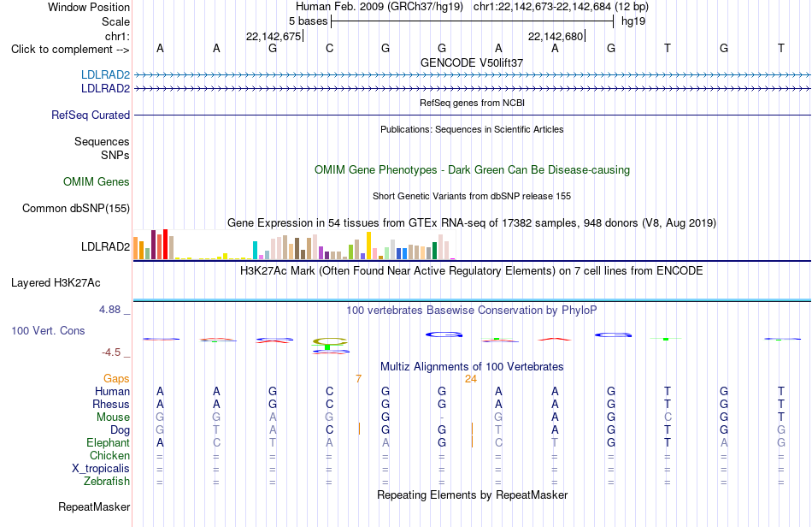812x527 pixels.
Task: Click the gap count 7 marker
Action: (x=358, y=379)
